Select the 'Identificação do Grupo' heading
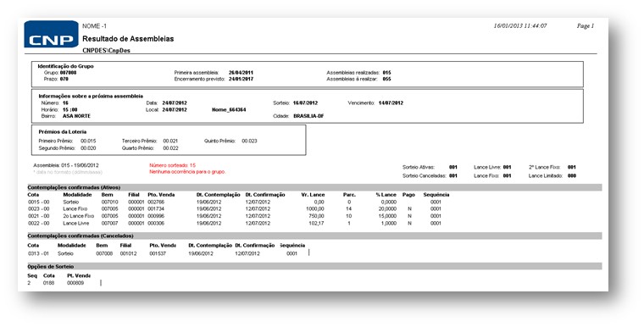644x327 pixels. click(x=66, y=66)
